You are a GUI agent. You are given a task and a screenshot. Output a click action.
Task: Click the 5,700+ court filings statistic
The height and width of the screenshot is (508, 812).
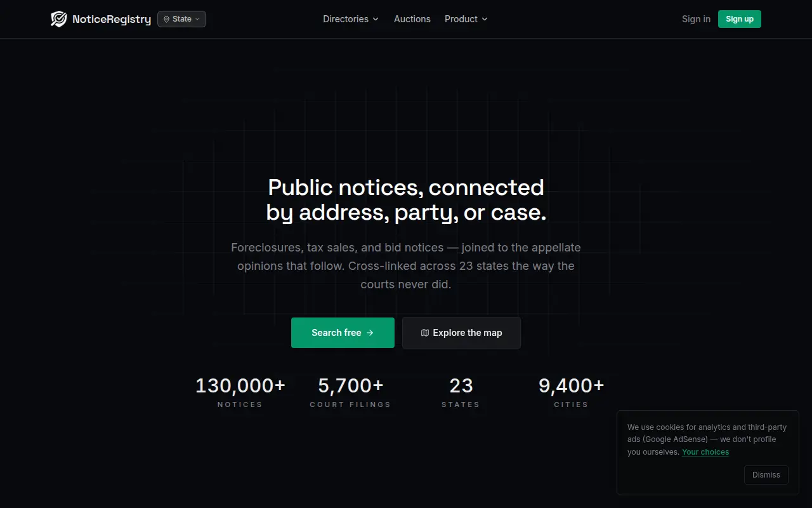[x=350, y=392]
